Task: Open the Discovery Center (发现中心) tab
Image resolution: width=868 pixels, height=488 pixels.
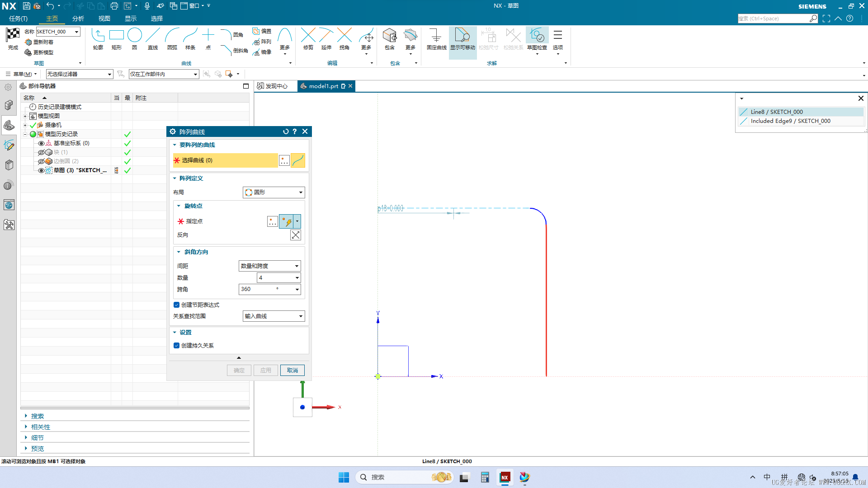Action: tap(273, 86)
